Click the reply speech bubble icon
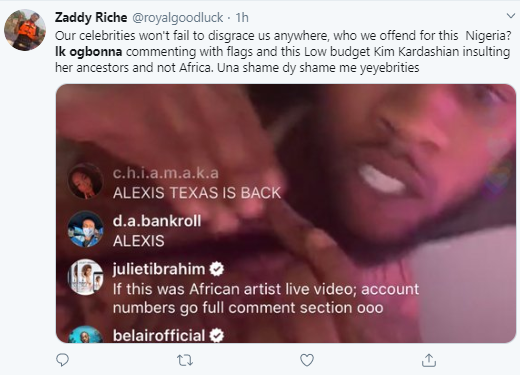The width and height of the screenshot is (520, 375). tap(63, 360)
